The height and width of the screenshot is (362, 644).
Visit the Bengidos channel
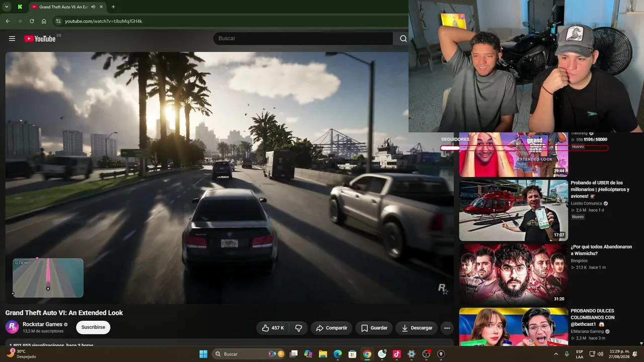(x=579, y=261)
